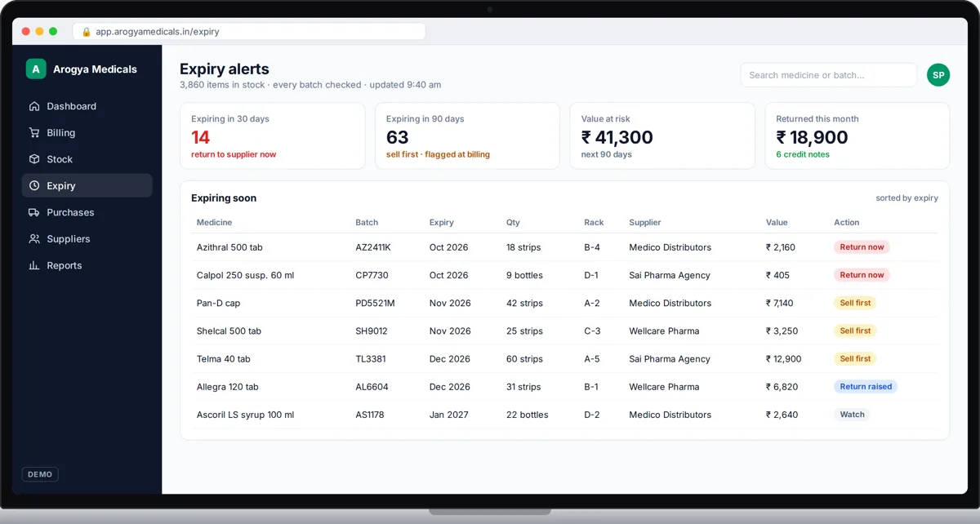Click the Billing cart icon
The image size is (980, 524).
(34, 132)
